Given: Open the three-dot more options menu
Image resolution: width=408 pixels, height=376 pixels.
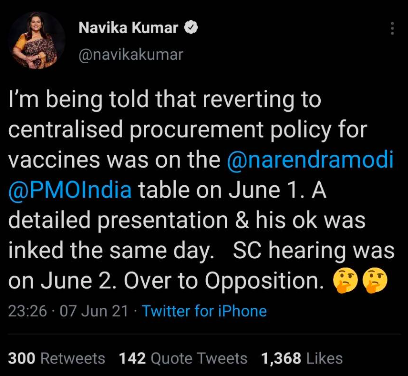Looking at the screenshot, I should tap(392, 28).
